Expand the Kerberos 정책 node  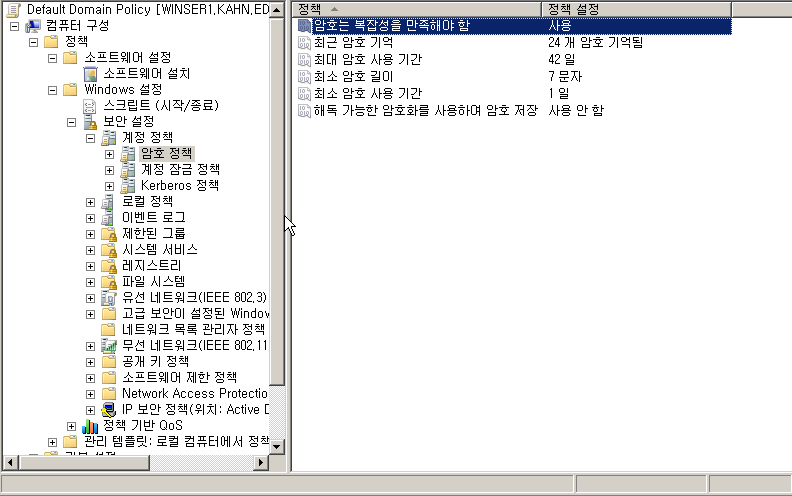coord(110,186)
